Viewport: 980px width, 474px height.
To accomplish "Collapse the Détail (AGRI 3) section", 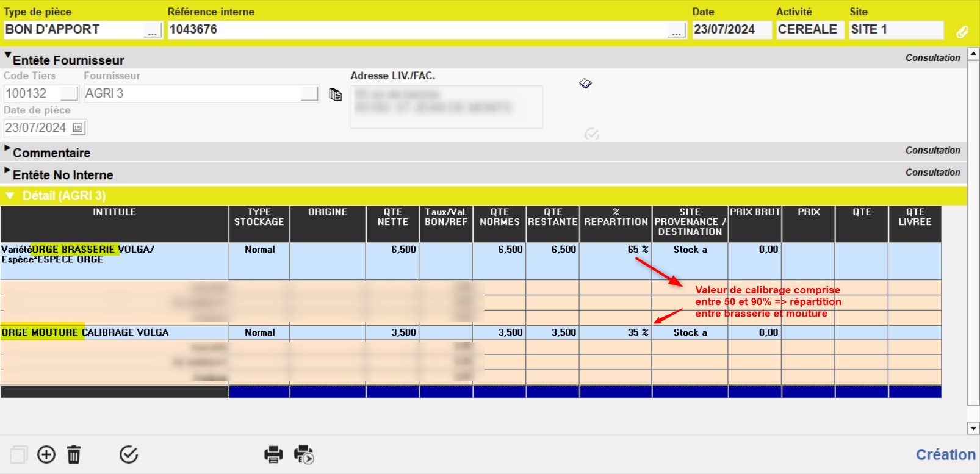I will tap(10, 196).
